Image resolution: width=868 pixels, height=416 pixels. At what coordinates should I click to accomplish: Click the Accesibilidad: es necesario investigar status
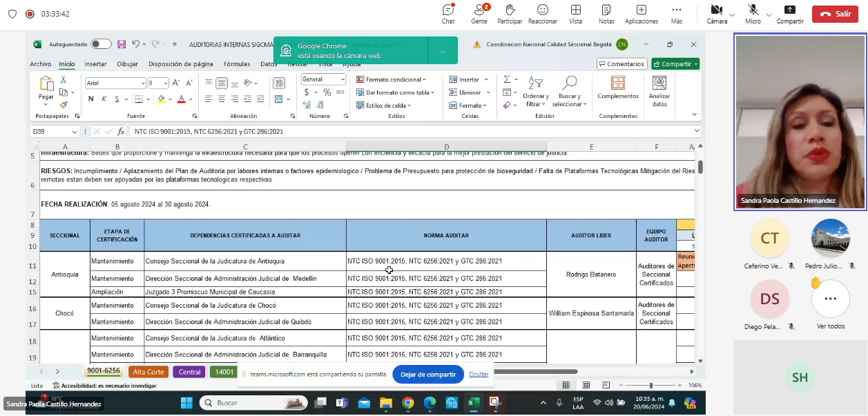104,386
